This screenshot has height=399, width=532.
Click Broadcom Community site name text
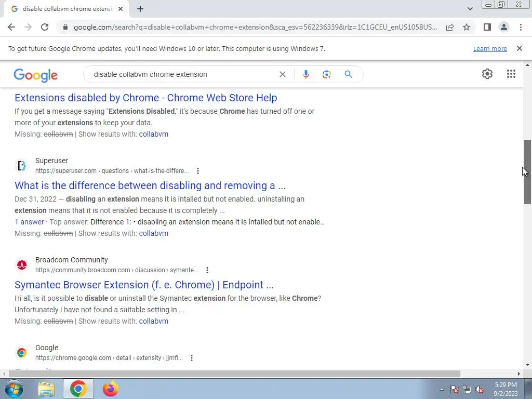[72, 260]
